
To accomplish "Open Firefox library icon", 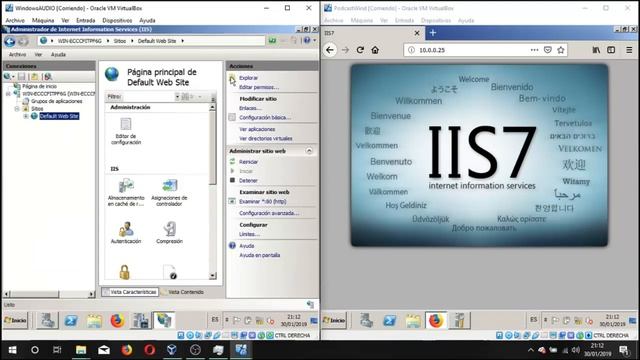I will 596,50.
